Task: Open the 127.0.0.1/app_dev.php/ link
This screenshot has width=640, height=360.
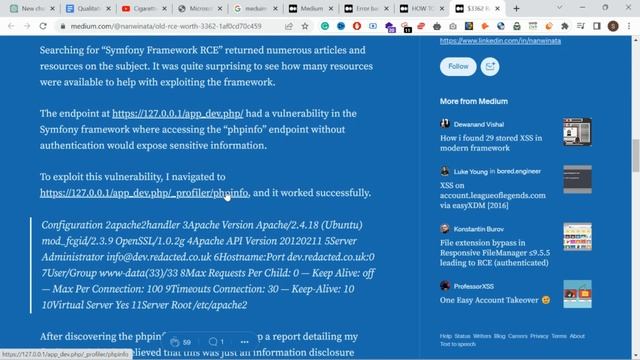Action: coord(178,113)
